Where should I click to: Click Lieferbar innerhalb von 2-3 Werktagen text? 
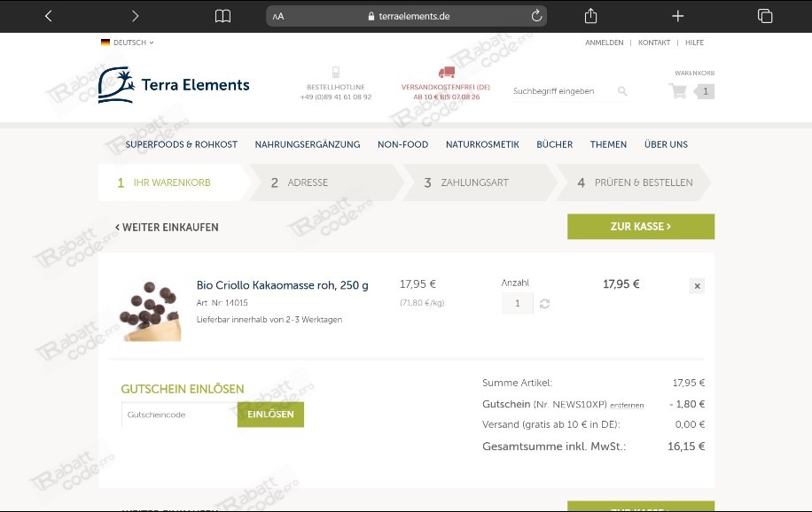tap(269, 320)
